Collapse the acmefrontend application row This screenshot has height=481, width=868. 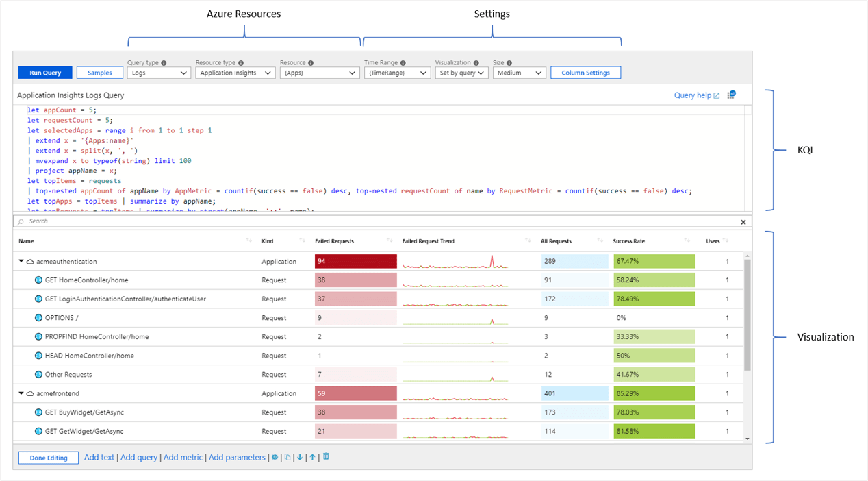coord(21,393)
